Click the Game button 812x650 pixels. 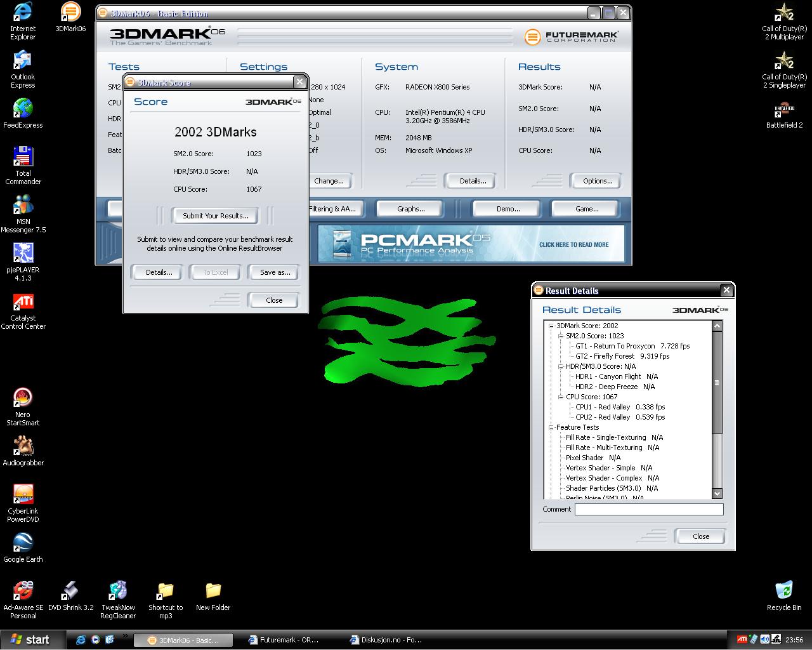(586, 209)
